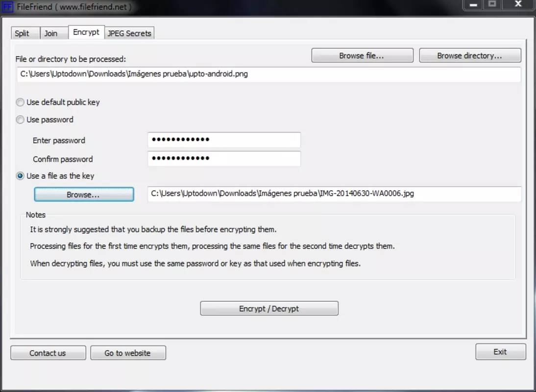
Task: Click the Enter password field
Action: click(224, 140)
